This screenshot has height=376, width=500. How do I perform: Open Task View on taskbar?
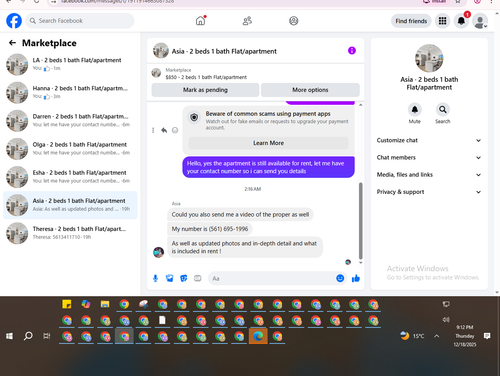pyautogui.click(x=47, y=336)
